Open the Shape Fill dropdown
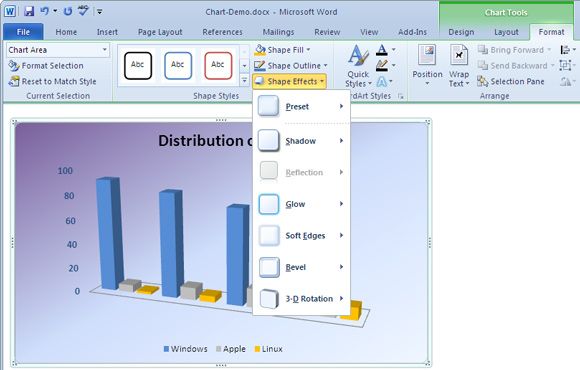The height and width of the screenshot is (370, 580). pos(283,50)
